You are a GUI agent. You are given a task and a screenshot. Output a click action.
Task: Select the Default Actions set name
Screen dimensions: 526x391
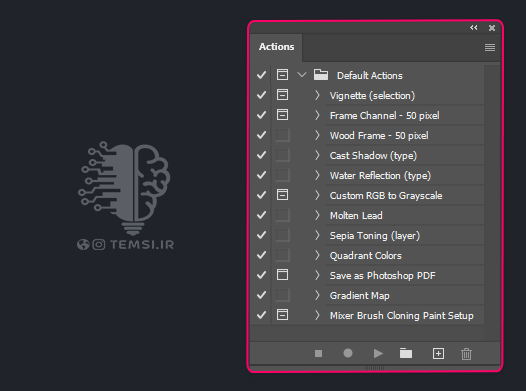coord(370,76)
